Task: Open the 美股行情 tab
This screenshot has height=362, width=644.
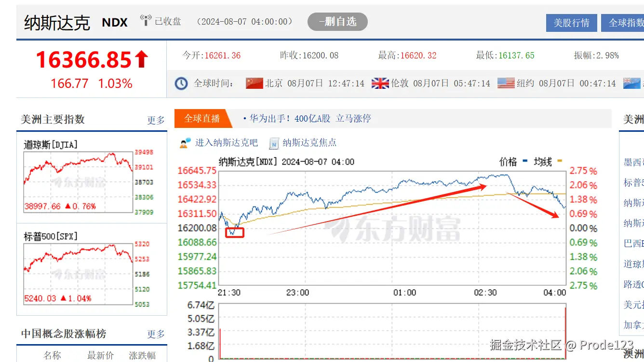Action: (x=571, y=23)
